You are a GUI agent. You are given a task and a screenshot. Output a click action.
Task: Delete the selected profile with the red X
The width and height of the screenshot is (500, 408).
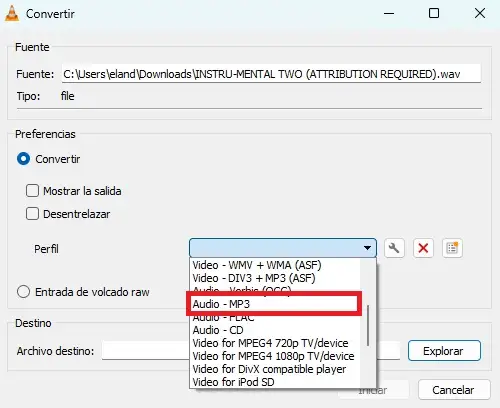pos(423,248)
